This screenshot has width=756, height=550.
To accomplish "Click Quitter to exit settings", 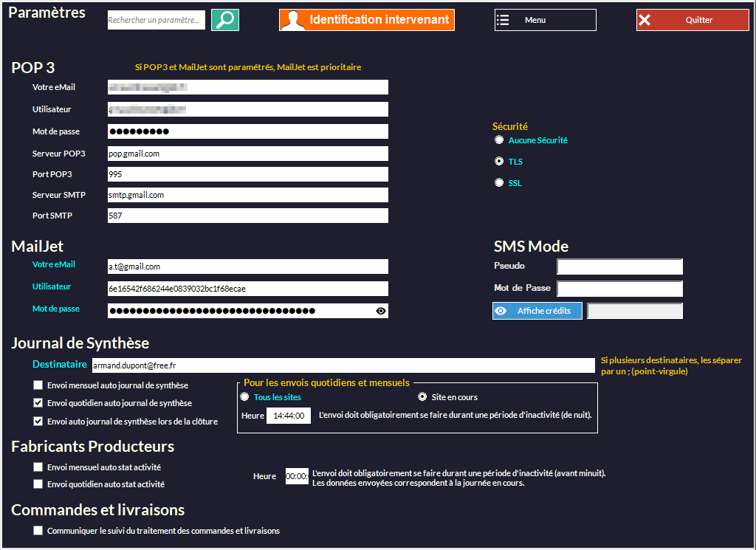I will (x=692, y=20).
